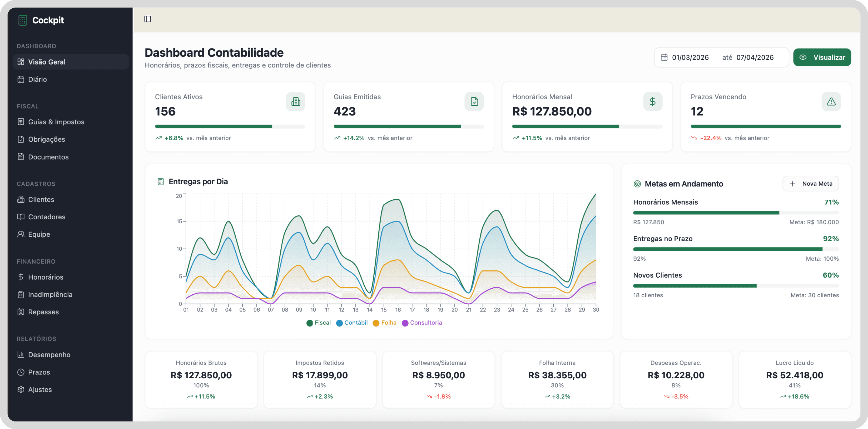This screenshot has width=868, height=429.
Task: Toggle the sidebar collapse icon
Action: [148, 19]
